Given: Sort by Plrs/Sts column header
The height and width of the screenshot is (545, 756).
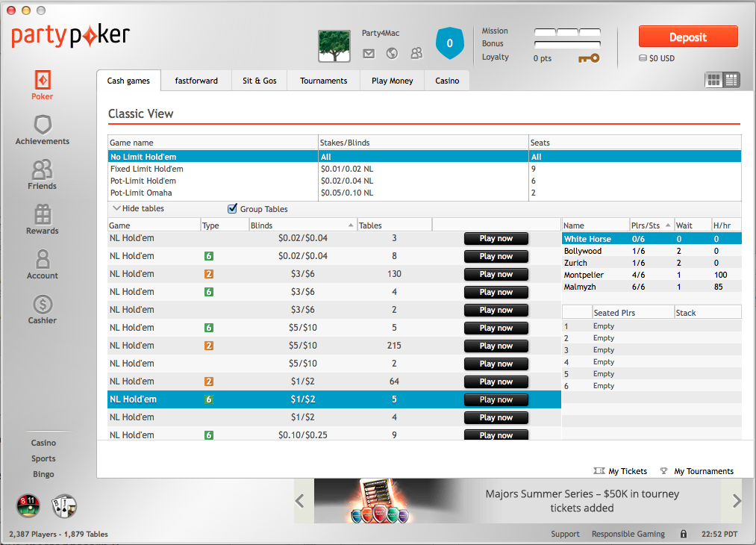Looking at the screenshot, I should point(652,225).
